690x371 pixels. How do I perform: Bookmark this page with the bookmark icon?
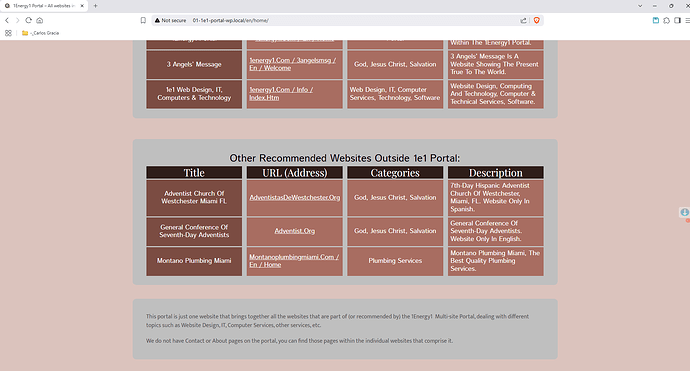pos(143,20)
